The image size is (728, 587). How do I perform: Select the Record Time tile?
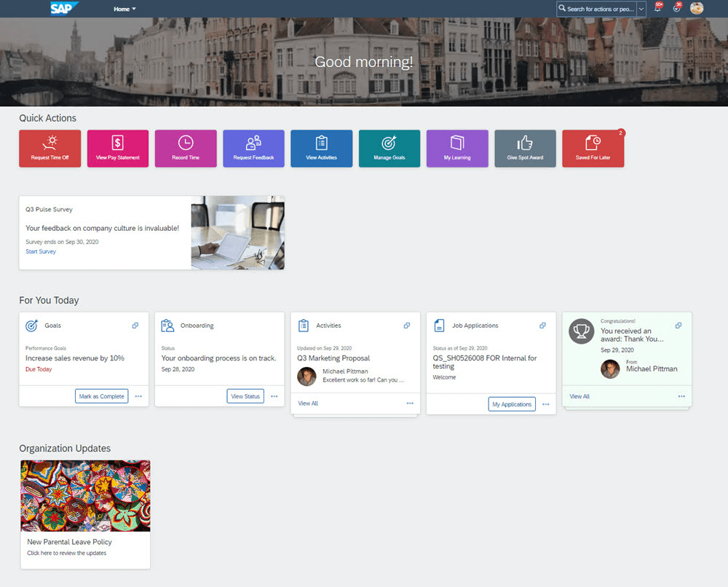185,148
